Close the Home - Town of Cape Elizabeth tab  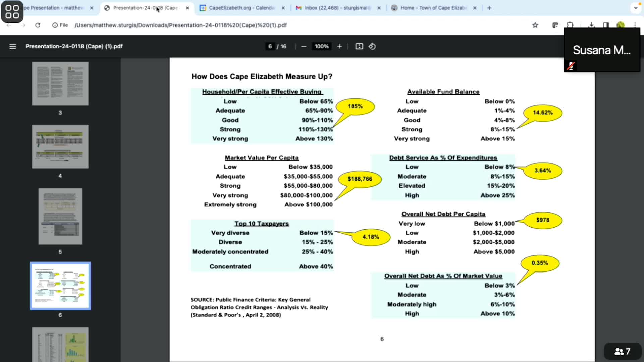pyautogui.click(x=475, y=8)
